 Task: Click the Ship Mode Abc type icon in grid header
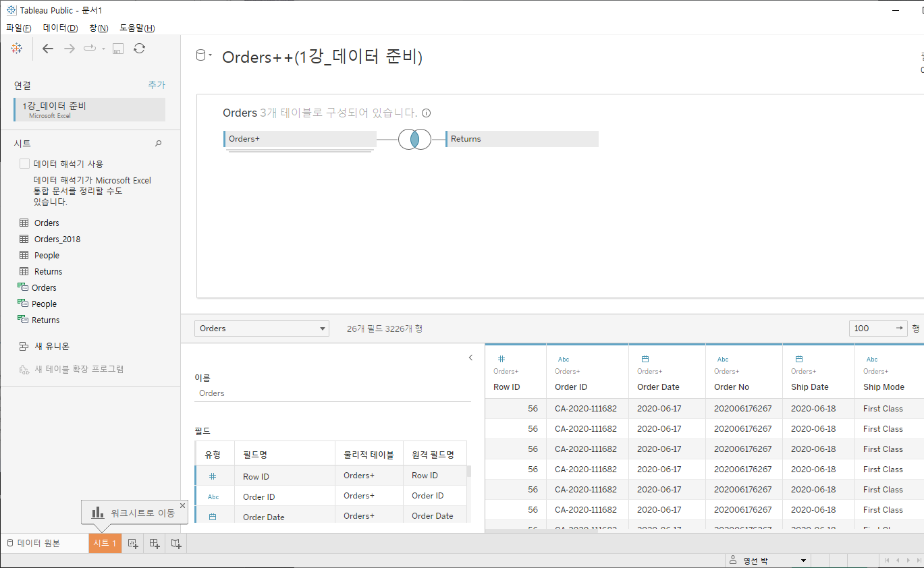pos(872,360)
